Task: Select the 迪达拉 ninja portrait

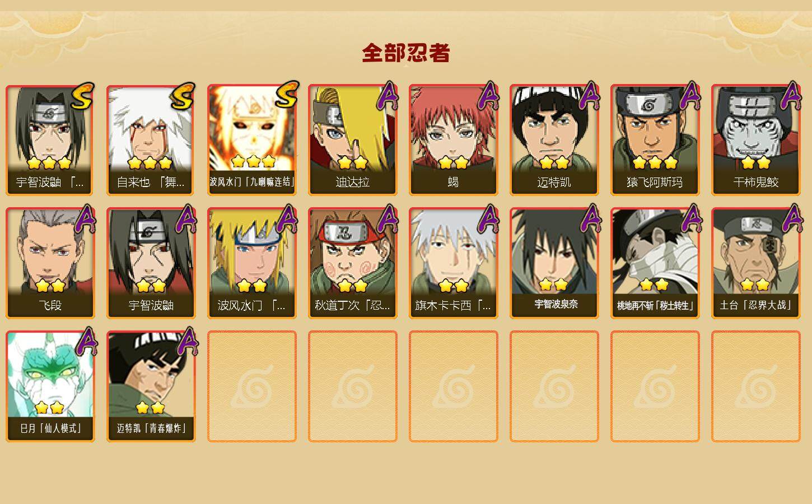Action: 353,140
